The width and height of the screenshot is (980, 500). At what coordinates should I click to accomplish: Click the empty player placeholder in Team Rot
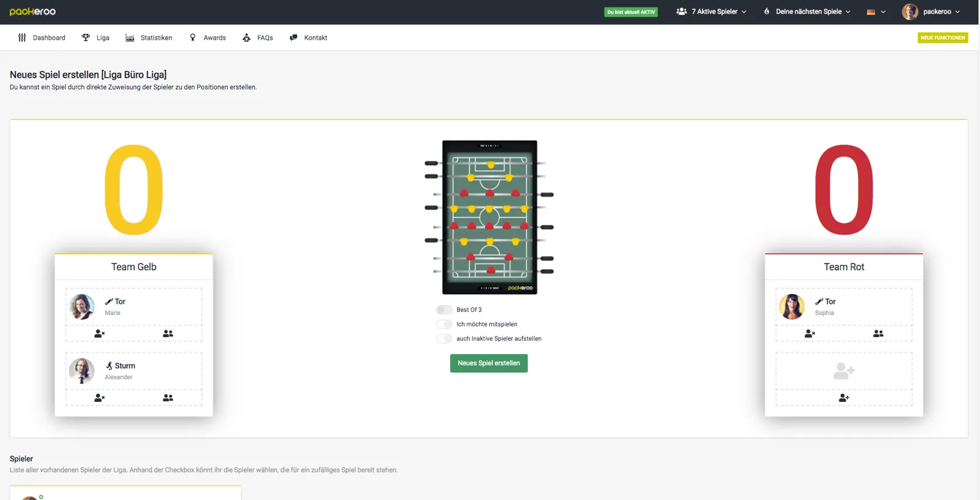pos(844,371)
